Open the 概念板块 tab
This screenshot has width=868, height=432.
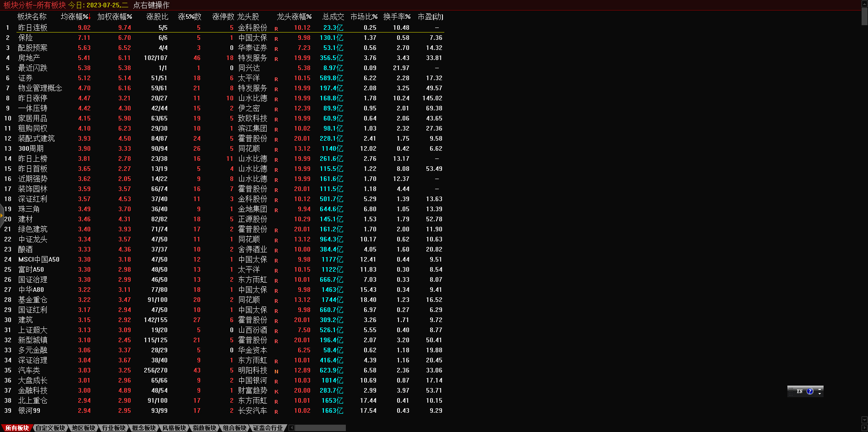point(144,428)
